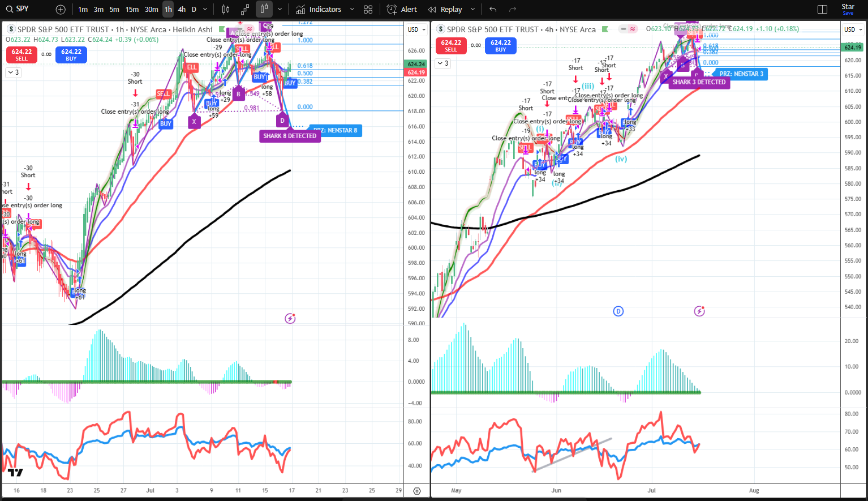Choose the step-line chart style icon

245,10
